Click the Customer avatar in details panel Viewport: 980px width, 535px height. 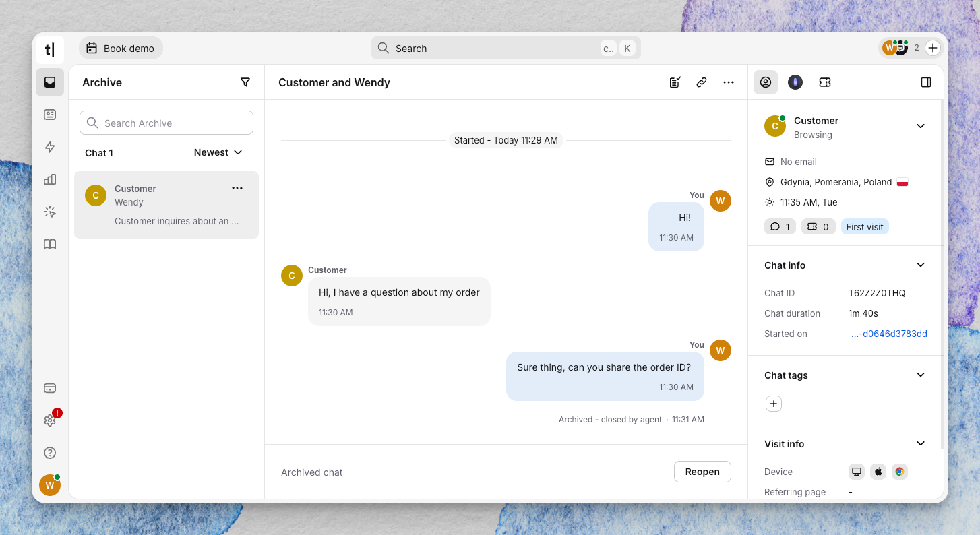pyautogui.click(x=775, y=126)
